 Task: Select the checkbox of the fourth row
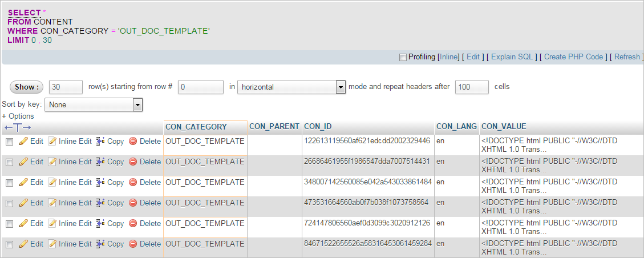click(x=9, y=203)
